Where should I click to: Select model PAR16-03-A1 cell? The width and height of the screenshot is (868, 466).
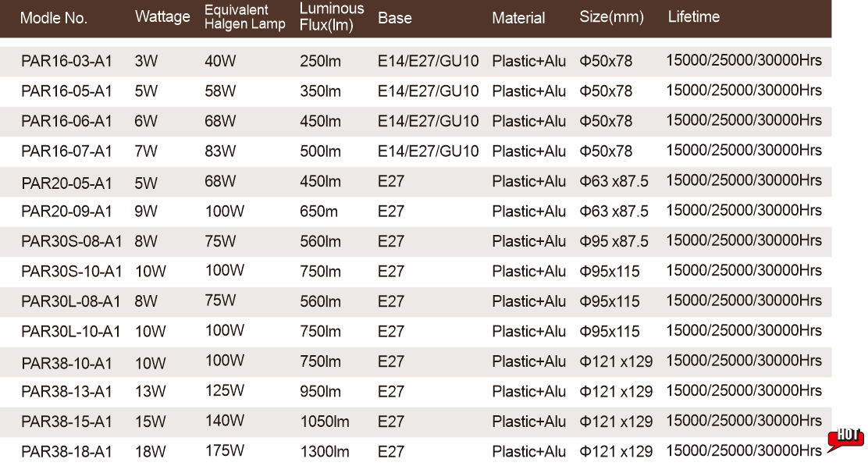click(x=67, y=62)
